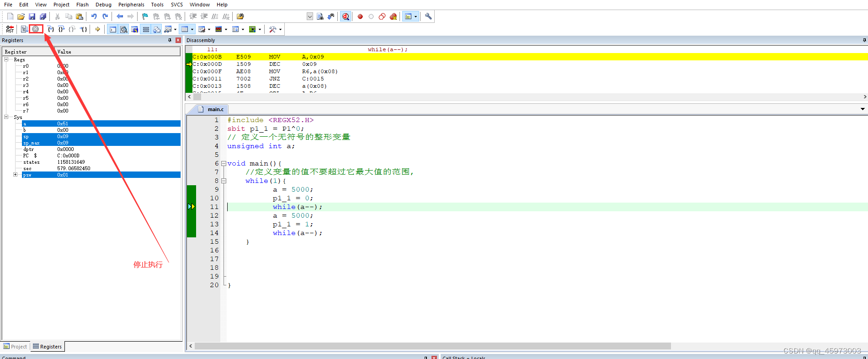Viewport: 868px width, 359px height.
Task: Toggle the Registers Window view
Action: pyautogui.click(x=146, y=29)
